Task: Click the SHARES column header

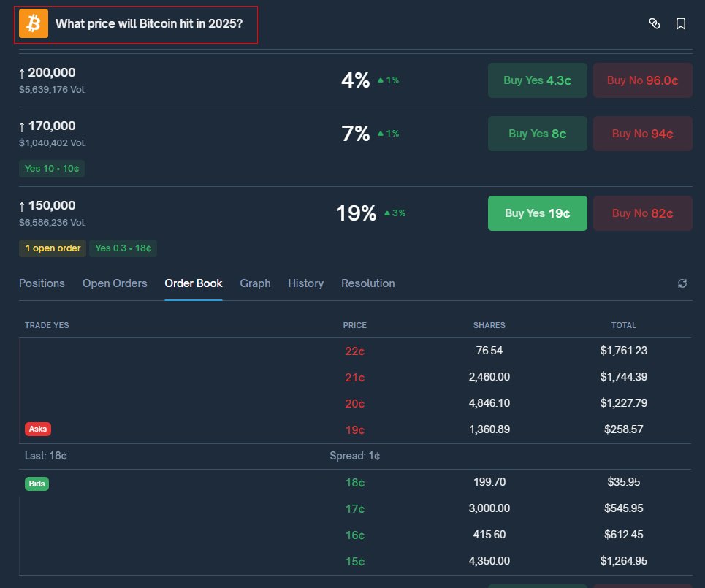Action: (489, 325)
